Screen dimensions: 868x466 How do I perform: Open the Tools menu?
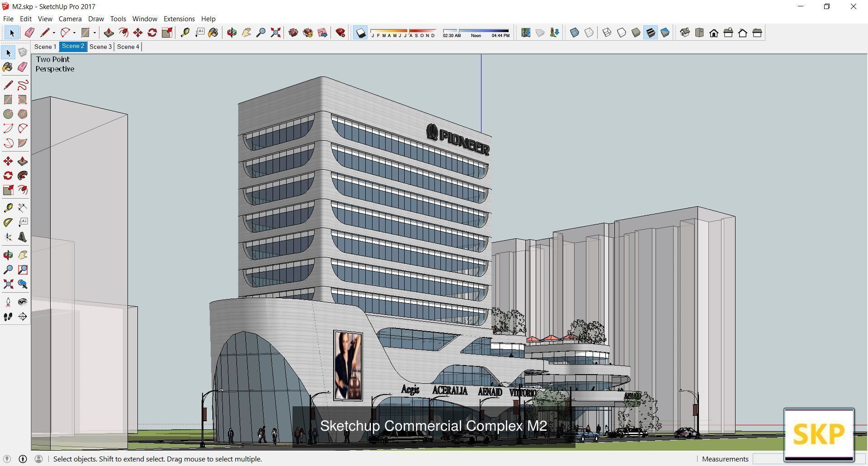118,19
